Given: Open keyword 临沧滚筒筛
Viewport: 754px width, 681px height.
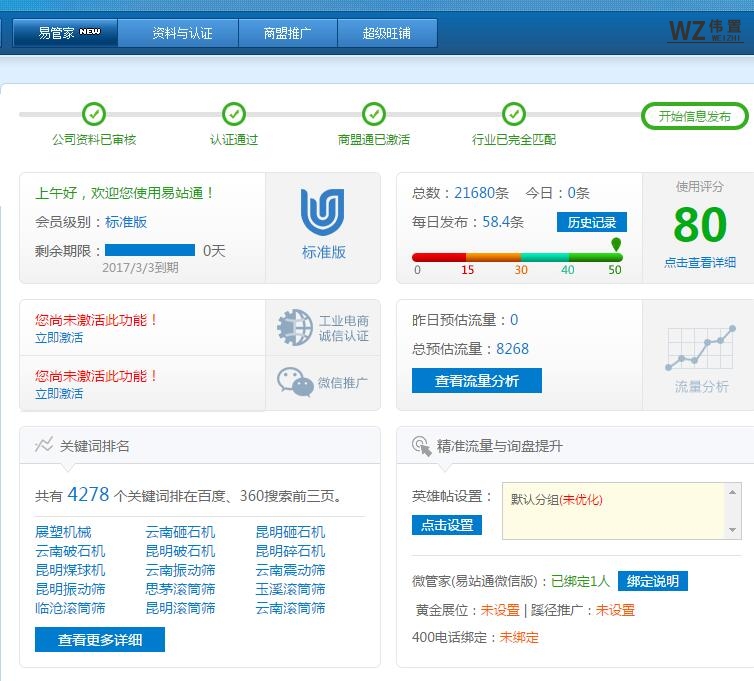Looking at the screenshot, I should pyautogui.click(x=70, y=608).
